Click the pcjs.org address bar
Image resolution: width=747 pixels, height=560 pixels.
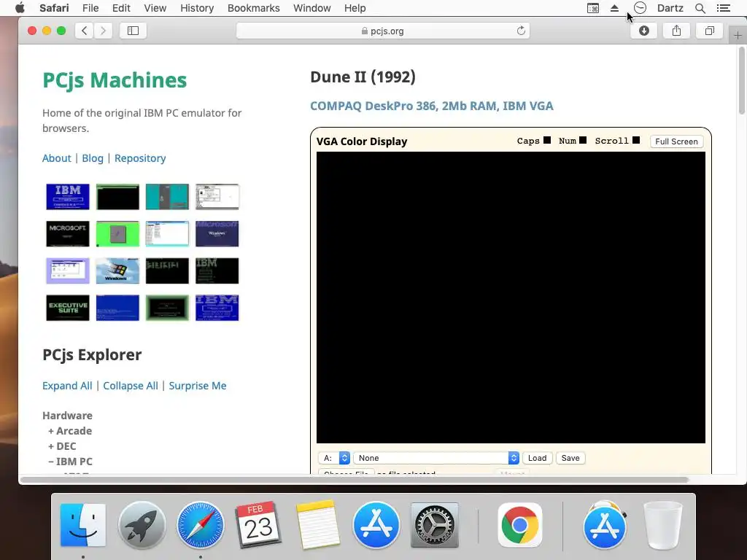pyautogui.click(x=383, y=31)
